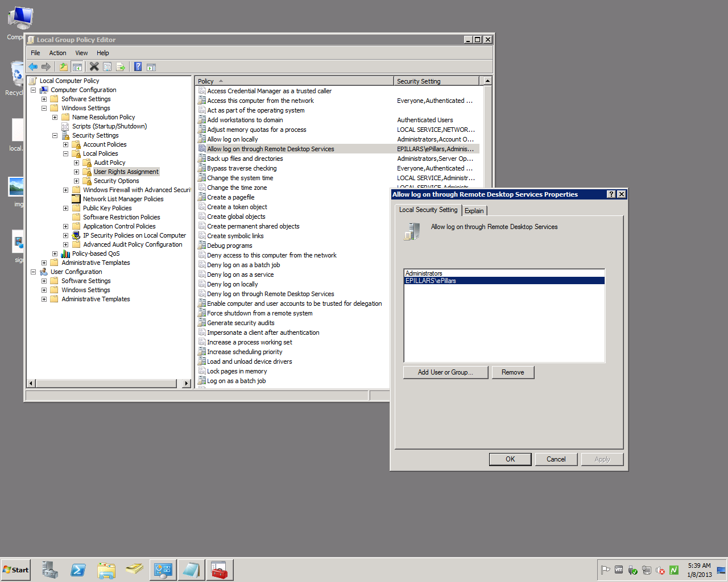Click the Export List toolbar icon
728x582 pixels.
(121, 66)
